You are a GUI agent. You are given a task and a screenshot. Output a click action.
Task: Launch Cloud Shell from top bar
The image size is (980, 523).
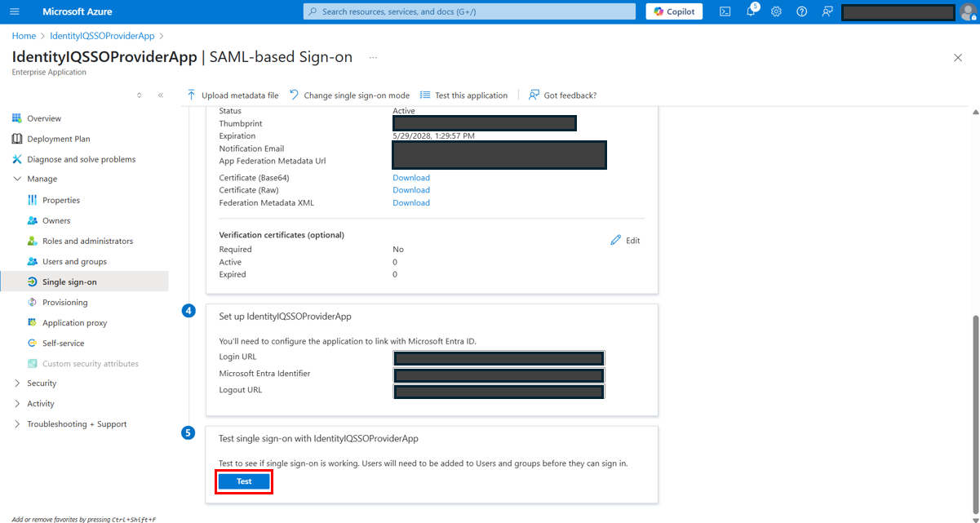[x=725, y=11]
